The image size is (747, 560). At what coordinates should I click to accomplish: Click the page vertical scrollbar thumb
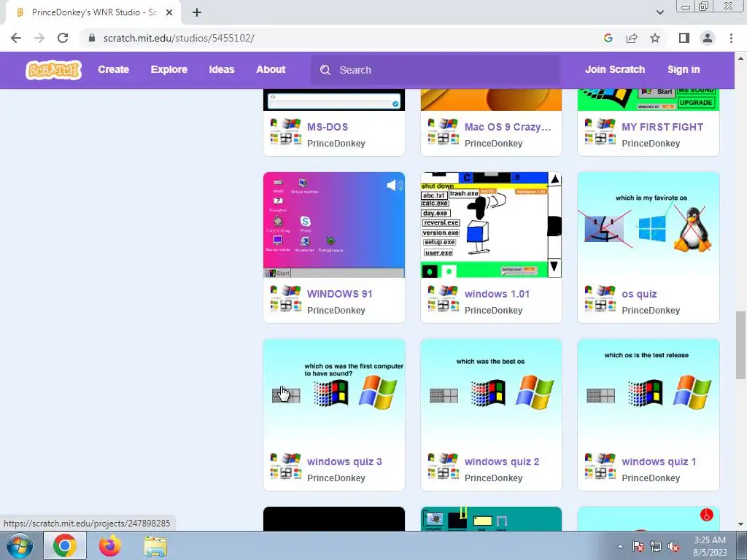(740, 345)
